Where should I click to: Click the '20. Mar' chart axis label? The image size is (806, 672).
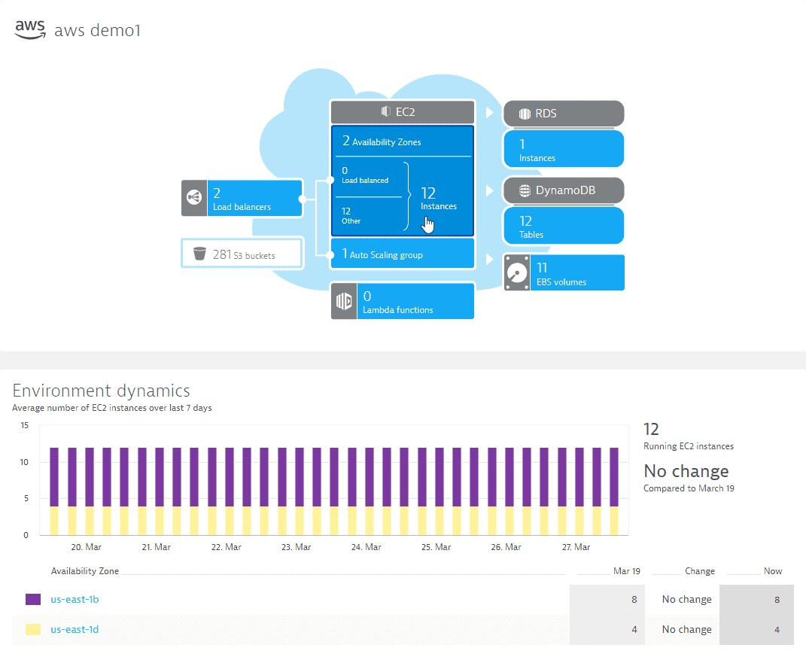click(86, 547)
